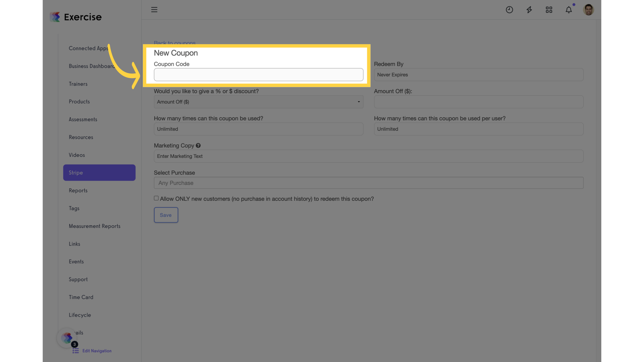Click Back to coupons link
Viewport: 644px width, 362px height.
[174, 43]
